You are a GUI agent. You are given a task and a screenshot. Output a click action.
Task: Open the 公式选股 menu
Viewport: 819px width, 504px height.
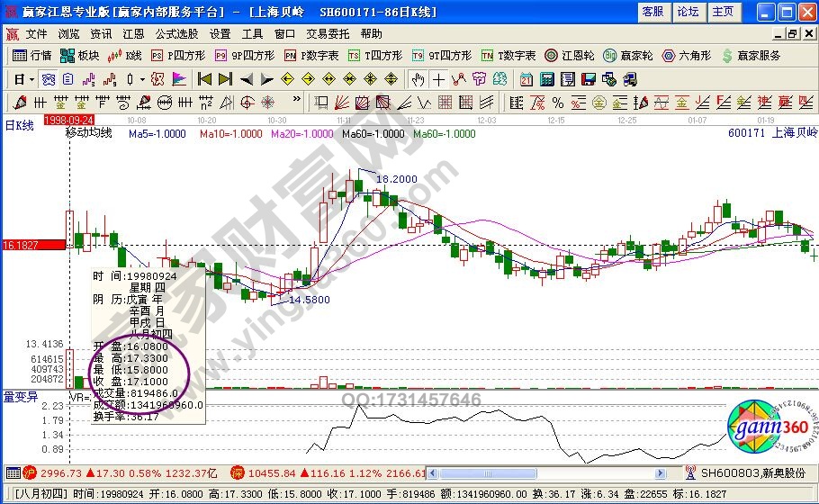[x=176, y=33]
